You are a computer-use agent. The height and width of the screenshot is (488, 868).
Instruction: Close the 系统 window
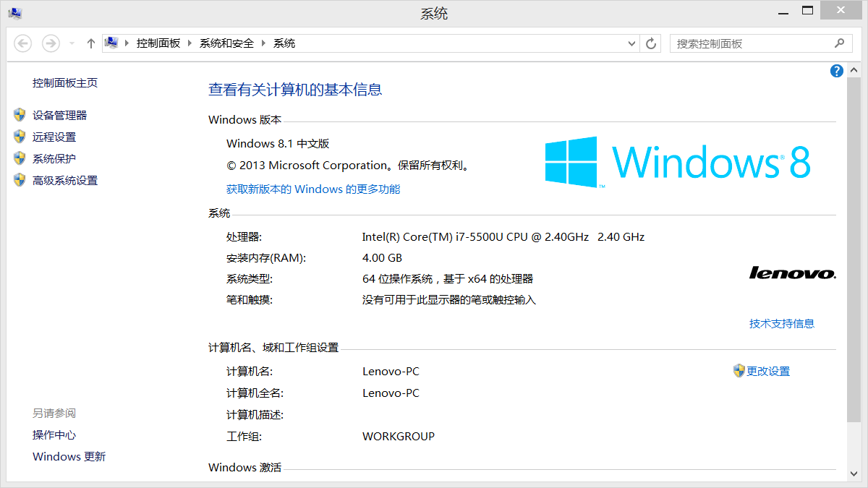(x=841, y=11)
